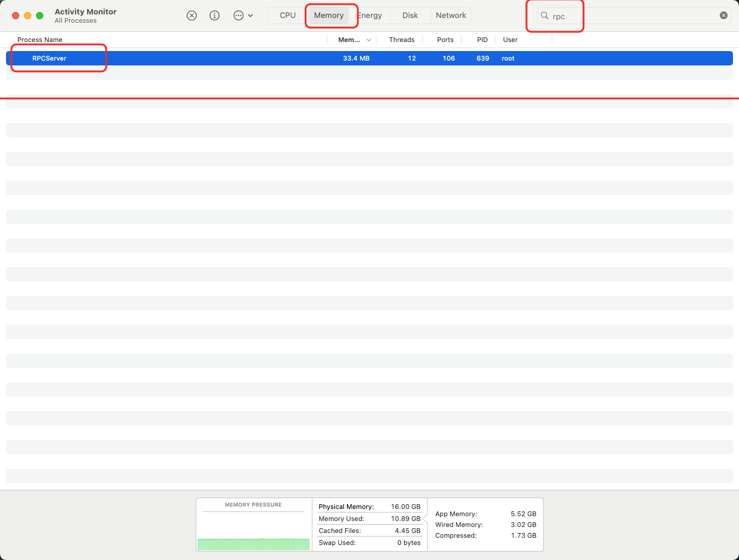This screenshot has width=739, height=560.
Task: Sort by the PID column header
Action: 482,40
